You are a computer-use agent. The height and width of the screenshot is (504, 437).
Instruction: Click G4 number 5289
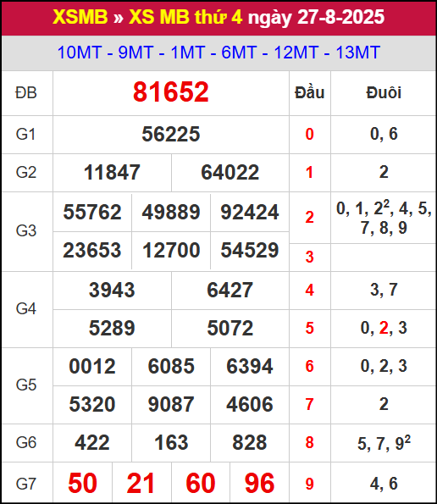pyautogui.click(x=112, y=328)
